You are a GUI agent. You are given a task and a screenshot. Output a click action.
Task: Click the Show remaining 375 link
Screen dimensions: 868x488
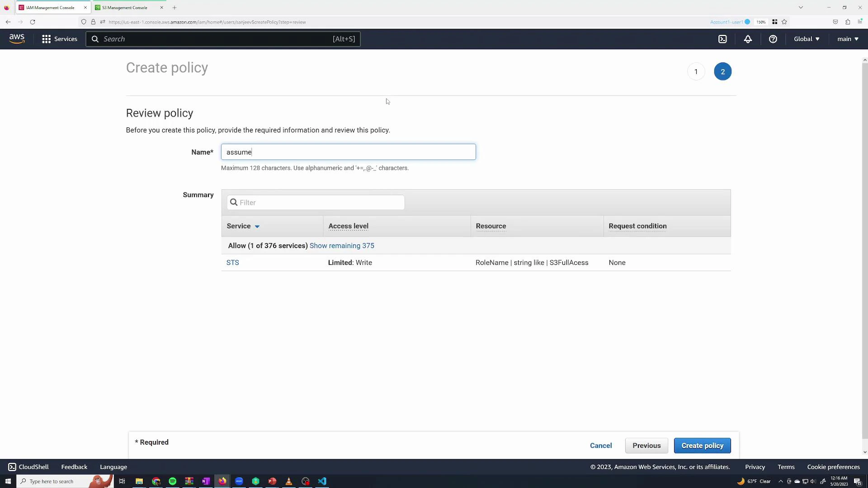342,245
